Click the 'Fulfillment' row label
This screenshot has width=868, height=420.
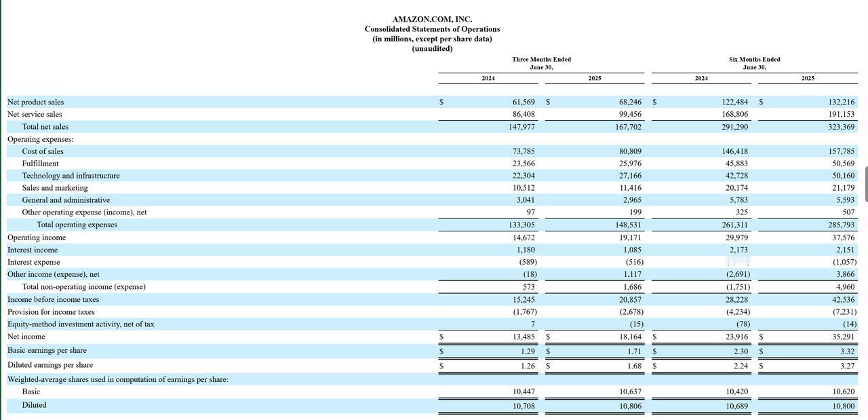(x=41, y=164)
